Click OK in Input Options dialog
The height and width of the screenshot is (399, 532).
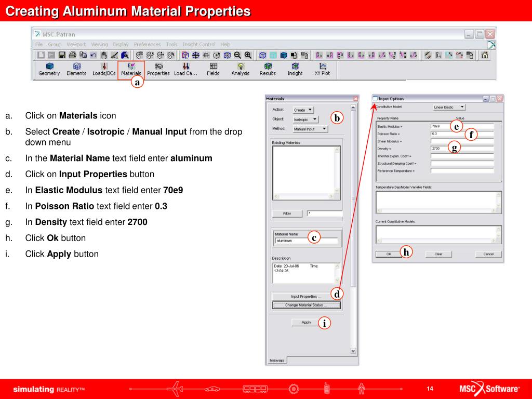tap(389, 254)
